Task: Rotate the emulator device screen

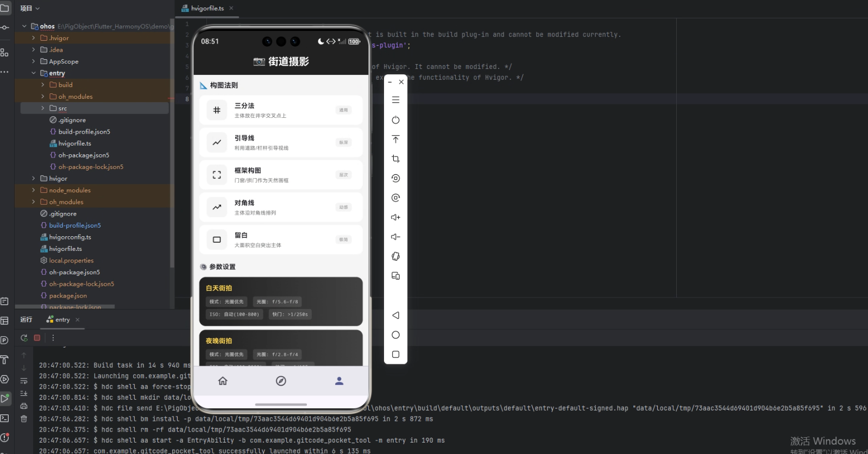Action: click(395, 256)
